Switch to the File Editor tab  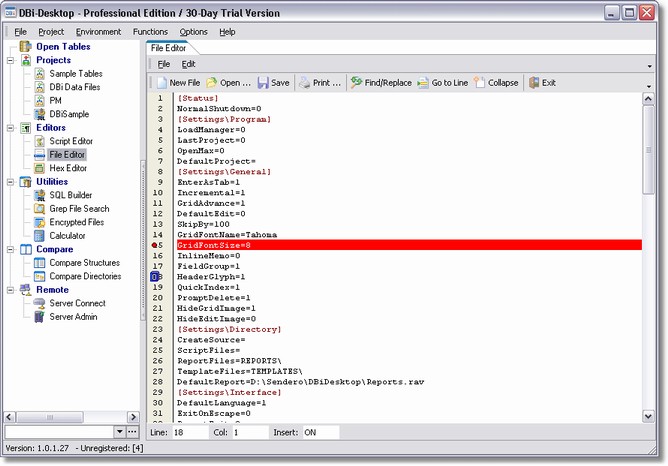coord(169,48)
